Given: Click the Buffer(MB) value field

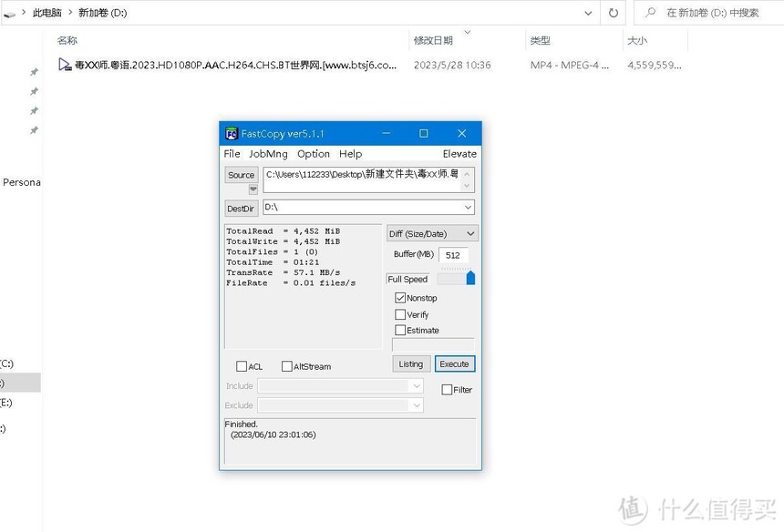Looking at the screenshot, I should (453, 255).
